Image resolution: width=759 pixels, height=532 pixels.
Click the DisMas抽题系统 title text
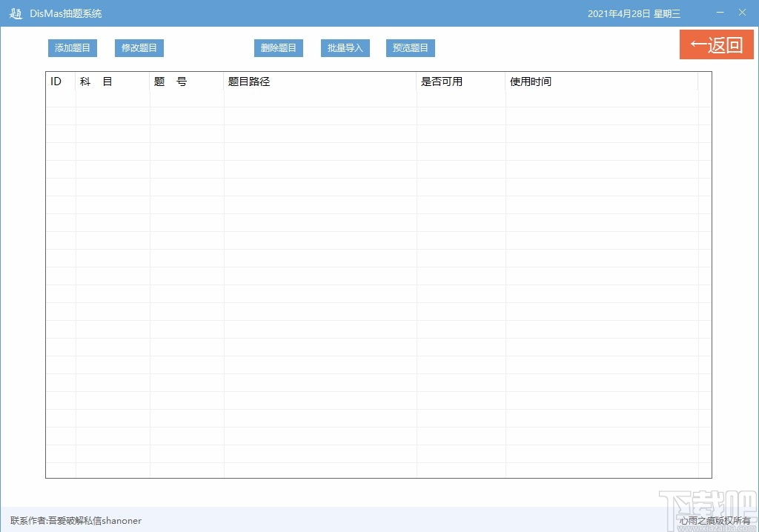pos(65,13)
